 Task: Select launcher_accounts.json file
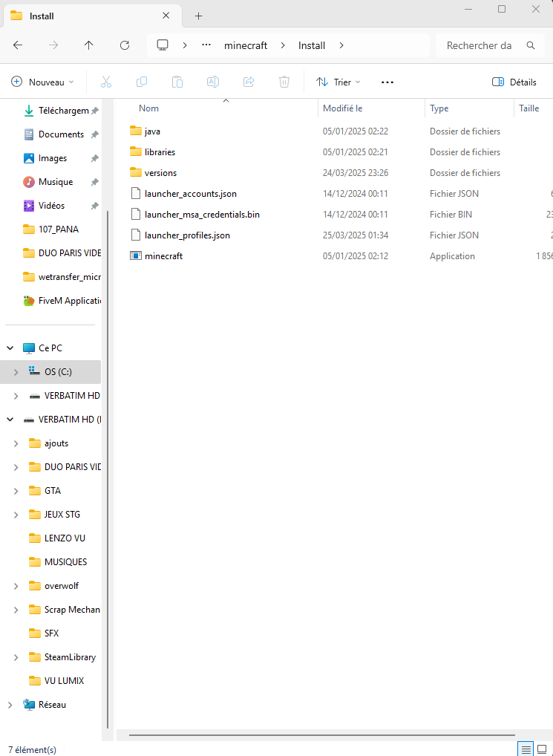(191, 194)
